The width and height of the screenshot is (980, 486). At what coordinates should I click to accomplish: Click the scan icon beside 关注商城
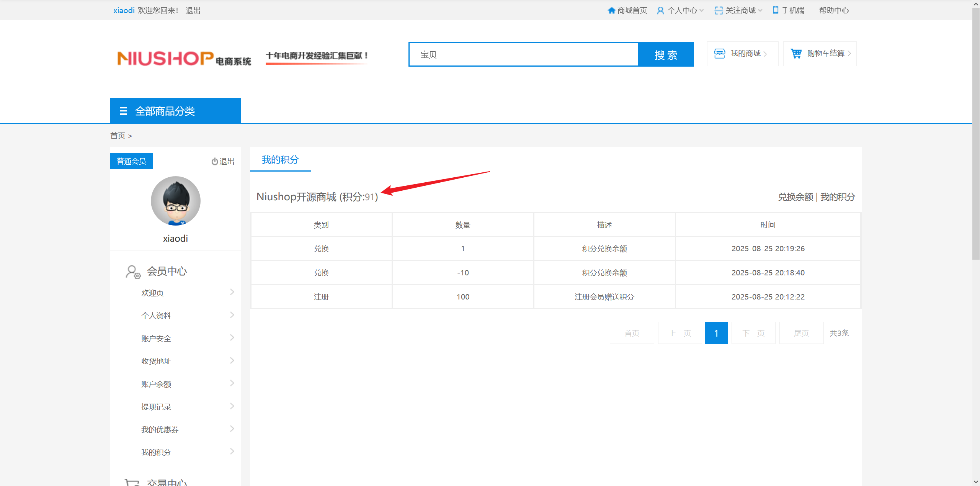point(719,10)
